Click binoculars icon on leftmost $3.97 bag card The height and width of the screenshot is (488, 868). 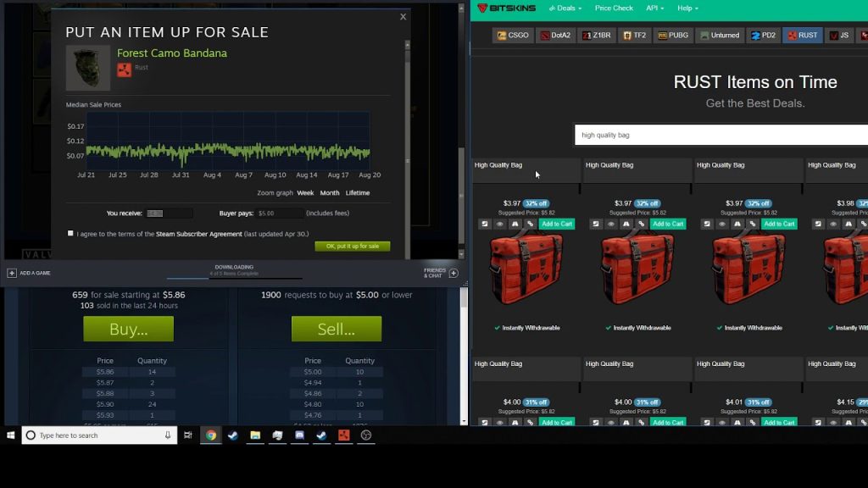(x=515, y=224)
